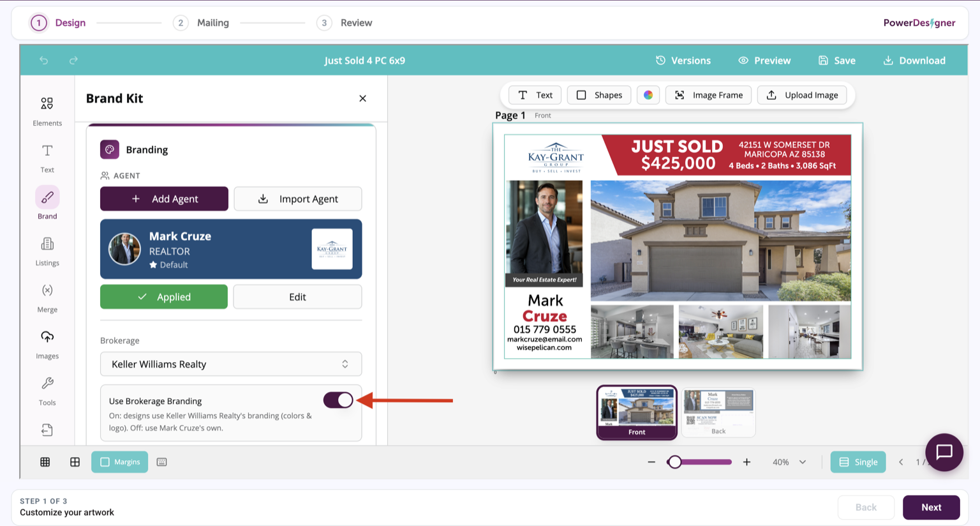Show the grid overlay icon
This screenshot has width=980, height=526.
coord(45,462)
